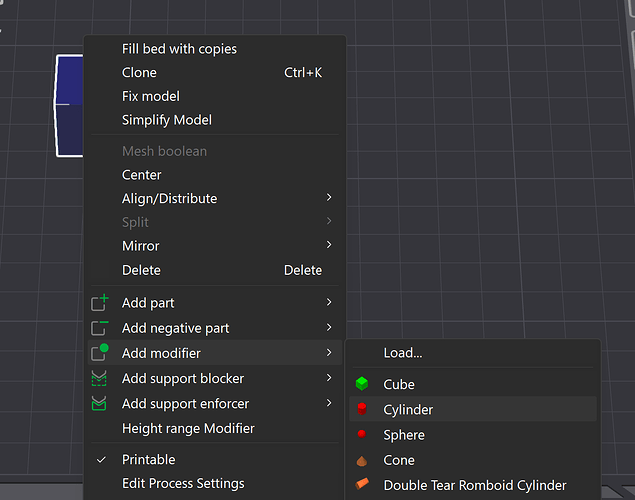Open Add negative part entry
635x500 pixels.
click(215, 328)
